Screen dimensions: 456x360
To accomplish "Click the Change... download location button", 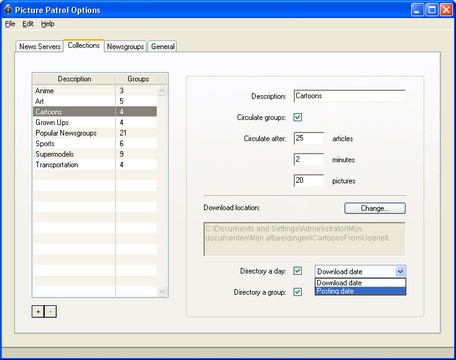I will tap(375, 208).
